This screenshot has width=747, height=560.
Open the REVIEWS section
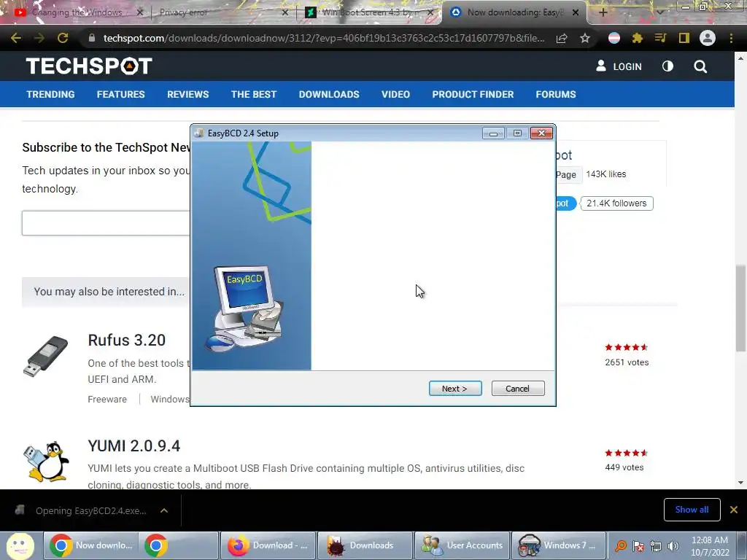pos(187,94)
